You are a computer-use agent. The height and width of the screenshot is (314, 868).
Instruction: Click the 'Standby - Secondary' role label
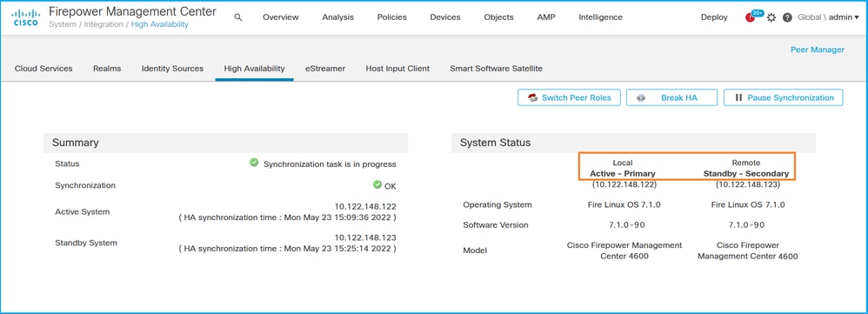(746, 173)
